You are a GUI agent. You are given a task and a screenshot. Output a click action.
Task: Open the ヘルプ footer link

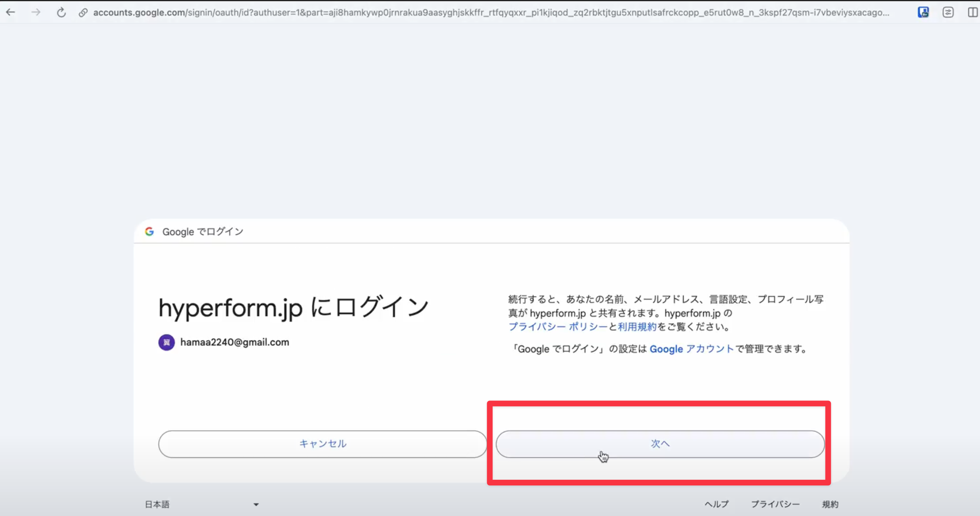[x=716, y=504]
